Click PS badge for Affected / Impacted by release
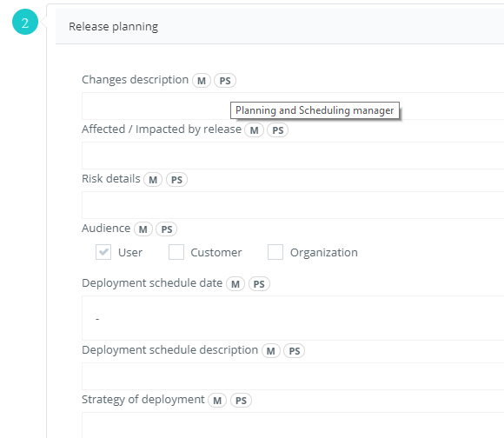 click(278, 129)
